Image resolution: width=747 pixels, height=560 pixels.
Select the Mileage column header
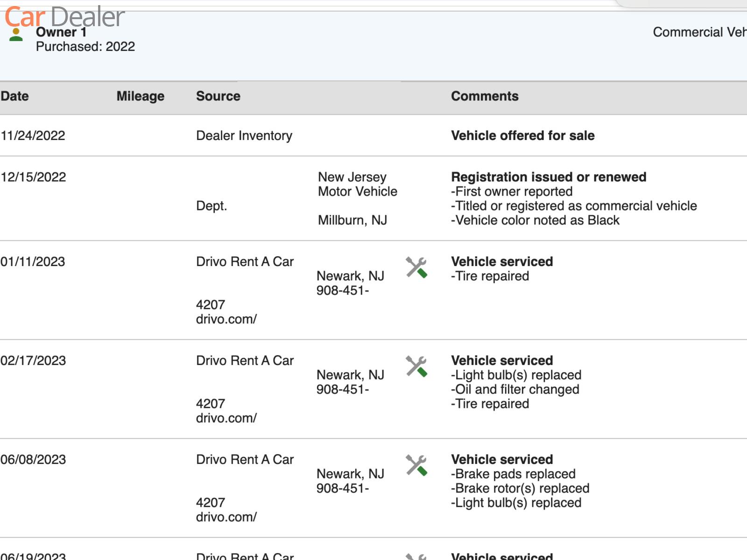(x=140, y=96)
